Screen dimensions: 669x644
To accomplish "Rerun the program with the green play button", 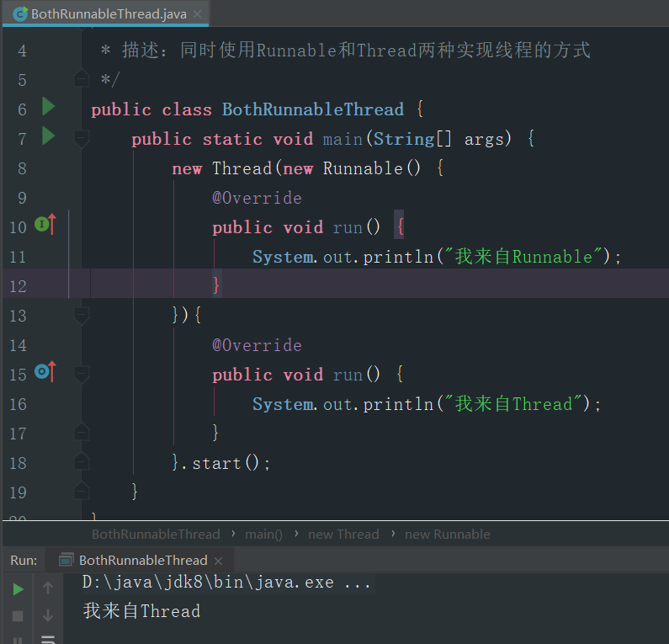I will (x=18, y=589).
